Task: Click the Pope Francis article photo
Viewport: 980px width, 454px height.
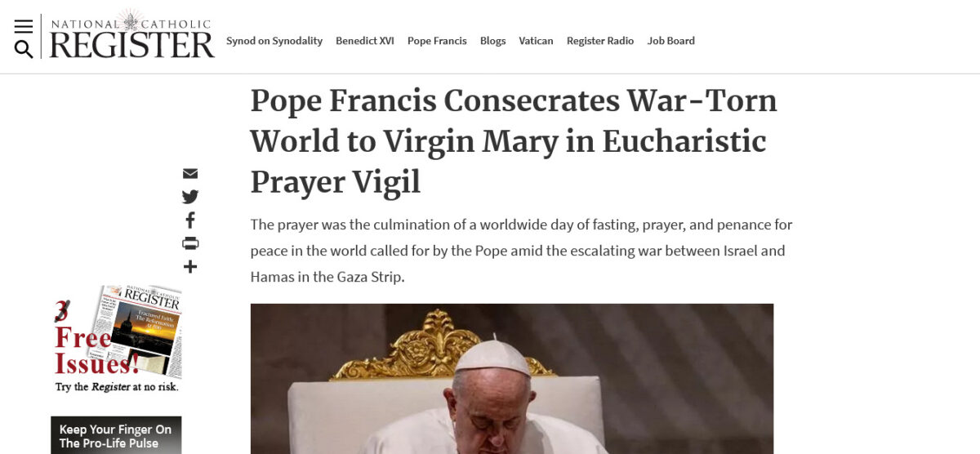Action: [x=512, y=379]
